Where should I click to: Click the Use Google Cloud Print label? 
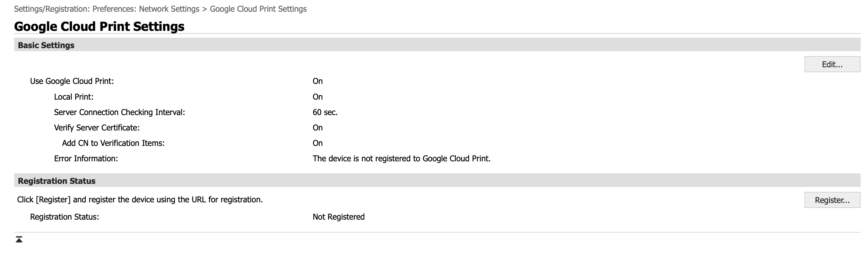(x=72, y=81)
